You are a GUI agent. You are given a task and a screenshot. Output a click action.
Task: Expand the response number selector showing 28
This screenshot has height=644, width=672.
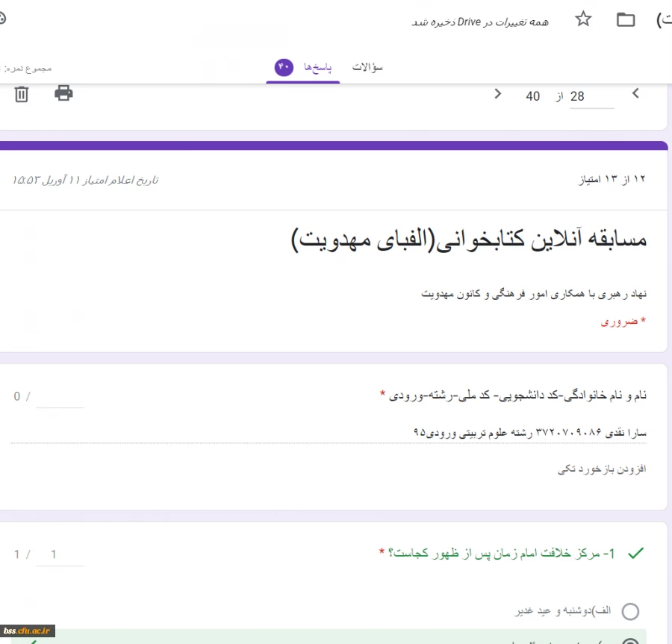(x=591, y=96)
